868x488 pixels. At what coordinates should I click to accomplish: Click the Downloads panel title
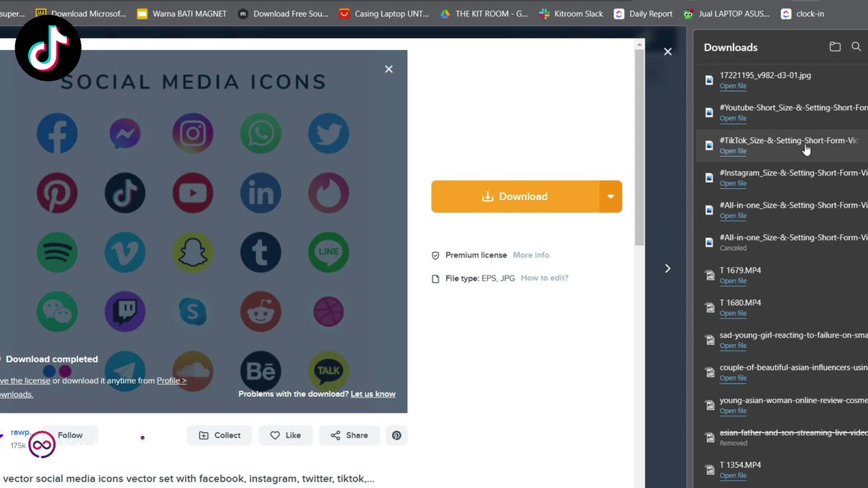pyautogui.click(x=731, y=47)
